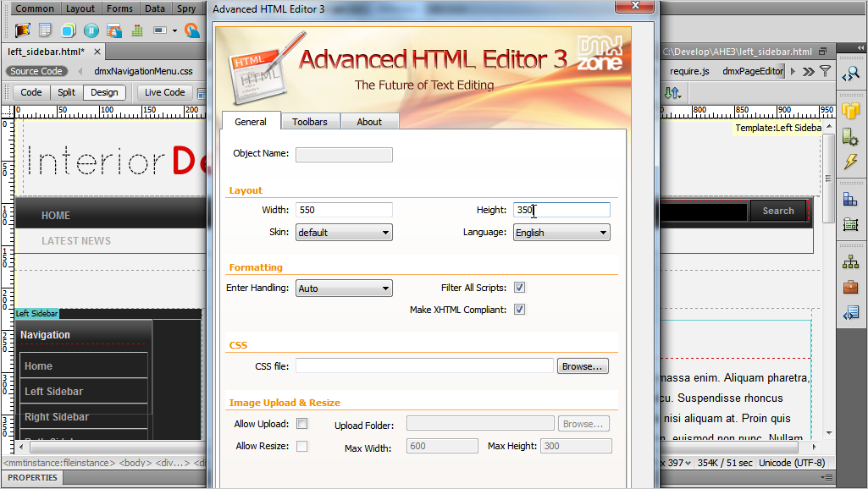The height and width of the screenshot is (489, 868).
Task: Close the left_sidebar.html document tab
Action: (x=97, y=52)
